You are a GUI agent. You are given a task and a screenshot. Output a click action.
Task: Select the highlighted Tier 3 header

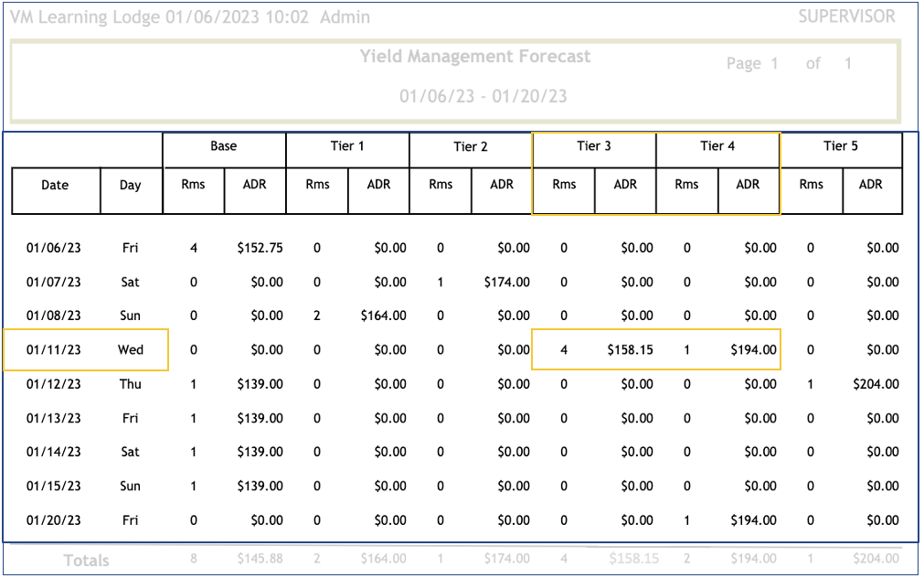click(594, 146)
